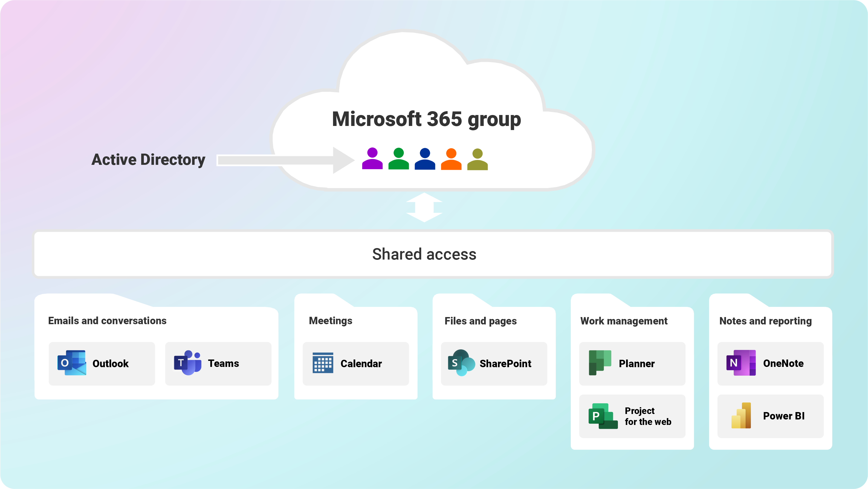868x489 pixels.
Task: Click the SharePoint label text
Action: [x=505, y=364]
